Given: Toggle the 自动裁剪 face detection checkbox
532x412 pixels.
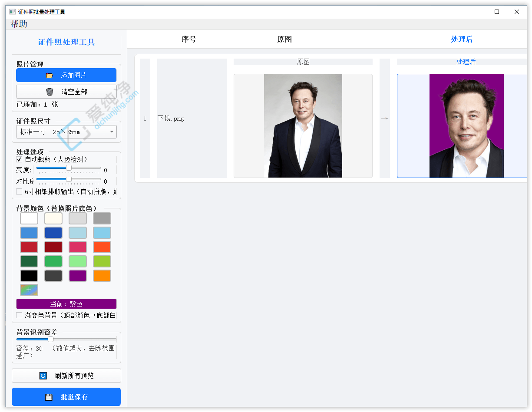Looking at the screenshot, I should click(x=19, y=159).
